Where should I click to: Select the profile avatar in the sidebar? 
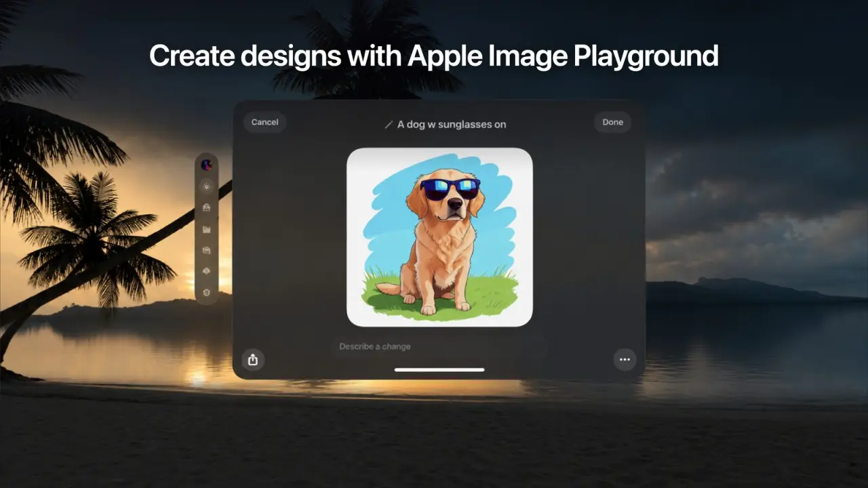(x=207, y=165)
